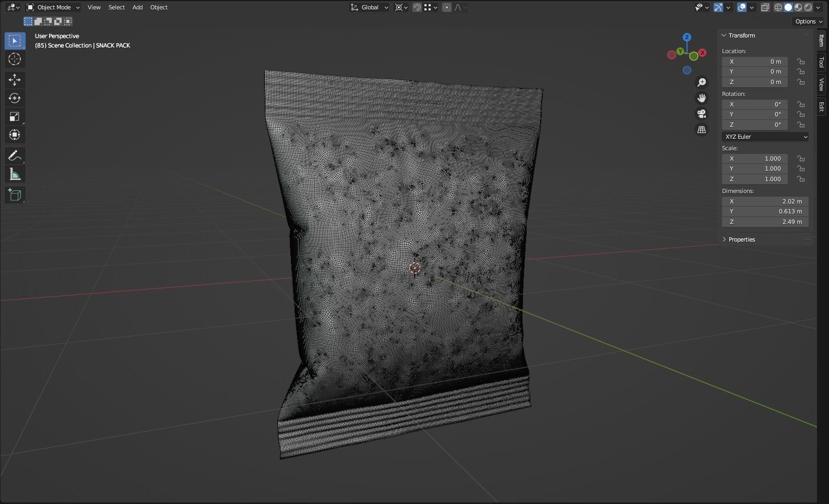Click the Location X field
The image size is (829, 504).
[754, 62]
